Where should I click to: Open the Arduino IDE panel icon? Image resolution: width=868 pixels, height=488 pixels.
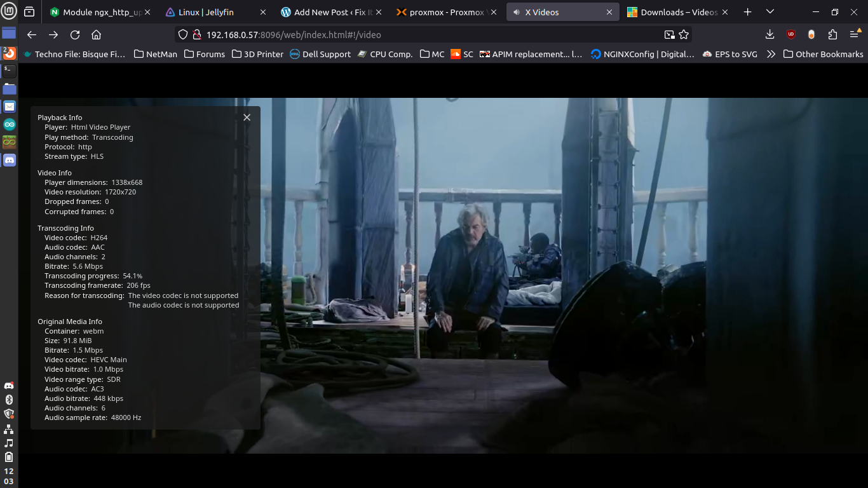click(x=9, y=124)
